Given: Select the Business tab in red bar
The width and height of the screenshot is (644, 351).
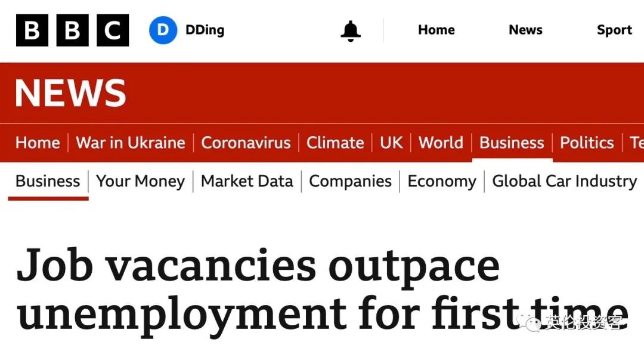Looking at the screenshot, I should click(x=512, y=143).
